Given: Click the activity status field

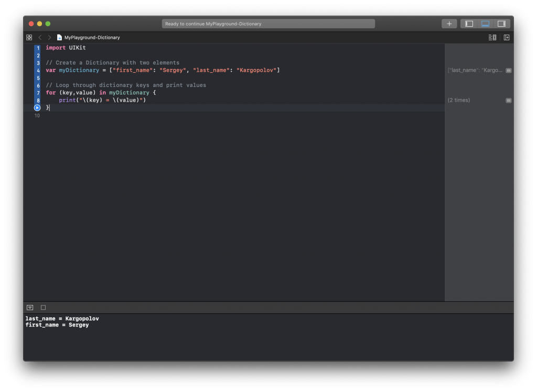Looking at the screenshot, I should click(268, 24).
